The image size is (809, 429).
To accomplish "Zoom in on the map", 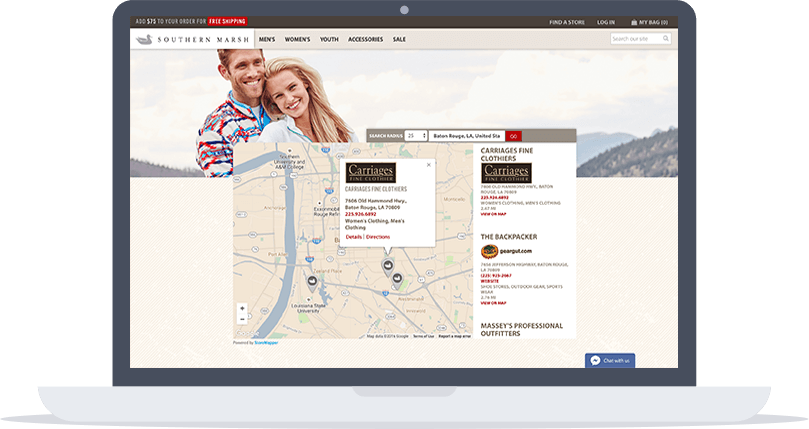I will [x=242, y=309].
